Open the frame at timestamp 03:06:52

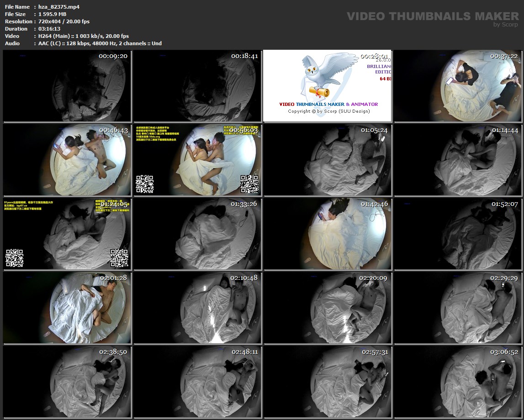click(x=458, y=382)
